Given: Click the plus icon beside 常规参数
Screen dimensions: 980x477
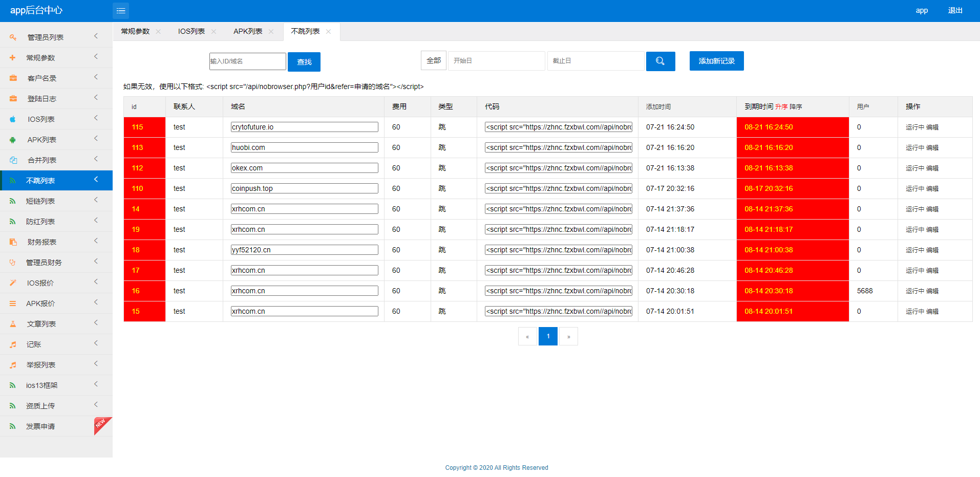Looking at the screenshot, I should coord(13,58).
